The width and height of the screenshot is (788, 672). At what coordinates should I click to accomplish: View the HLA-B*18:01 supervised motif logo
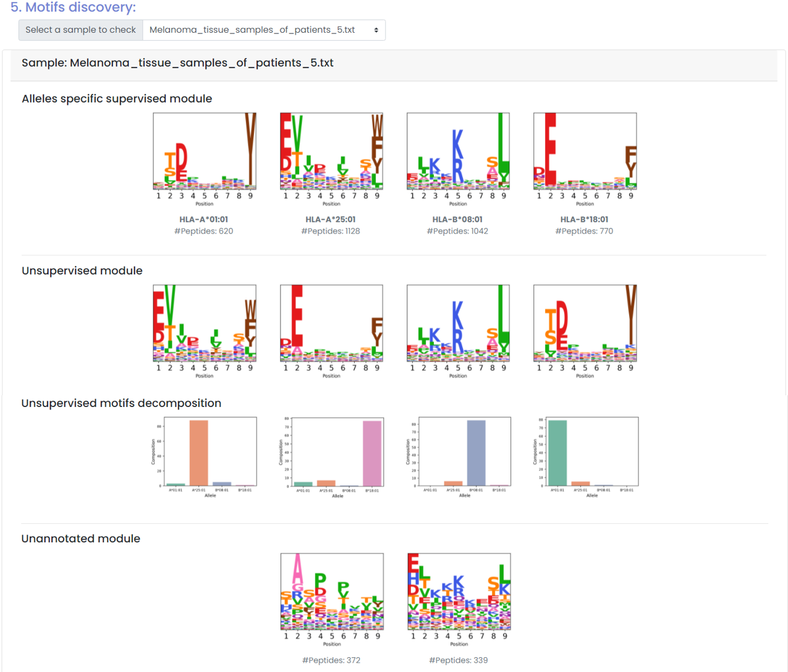(x=585, y=152)
